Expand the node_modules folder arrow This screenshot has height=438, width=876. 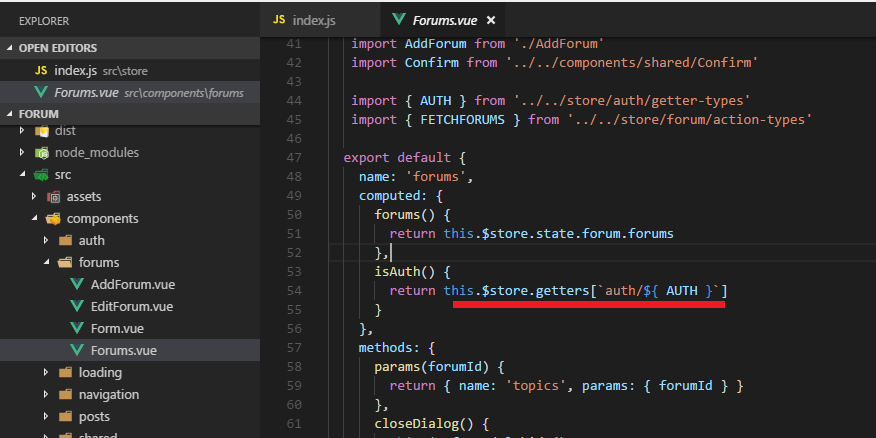click(22, 153)
